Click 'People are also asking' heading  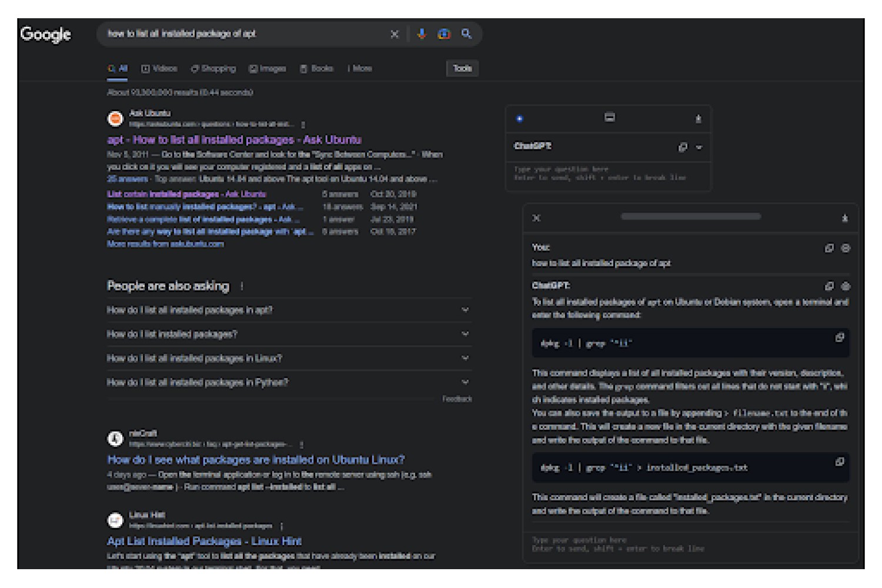(x=168, y=286)
